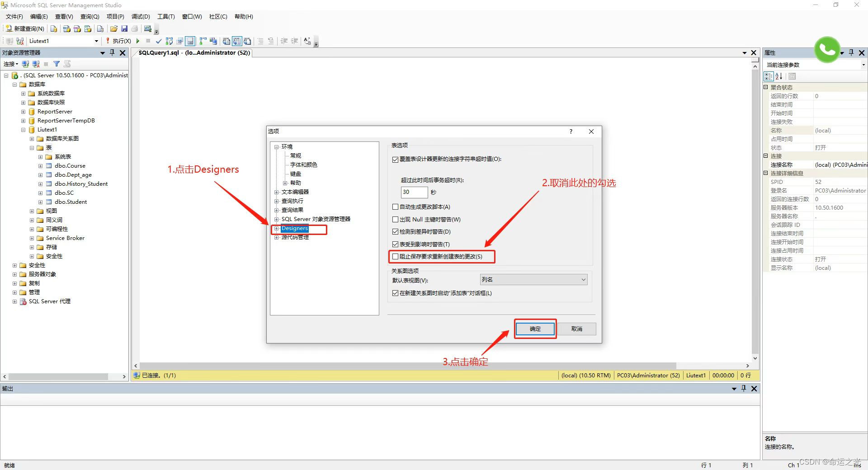Viewport: 868px width, 470px height.
Task: Toggle Include Client Statistics icon
Action: point(213,41)
